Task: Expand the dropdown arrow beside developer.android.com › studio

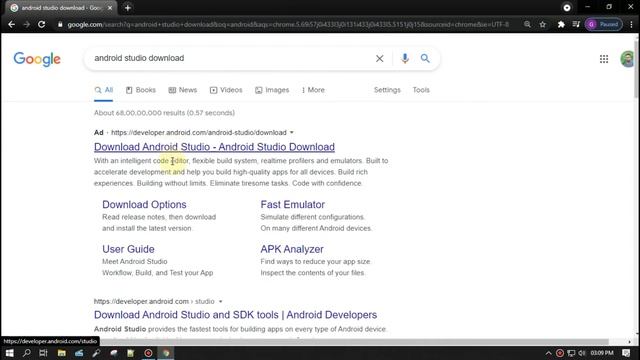Action: pyautogui.click(x=220, y=302)
